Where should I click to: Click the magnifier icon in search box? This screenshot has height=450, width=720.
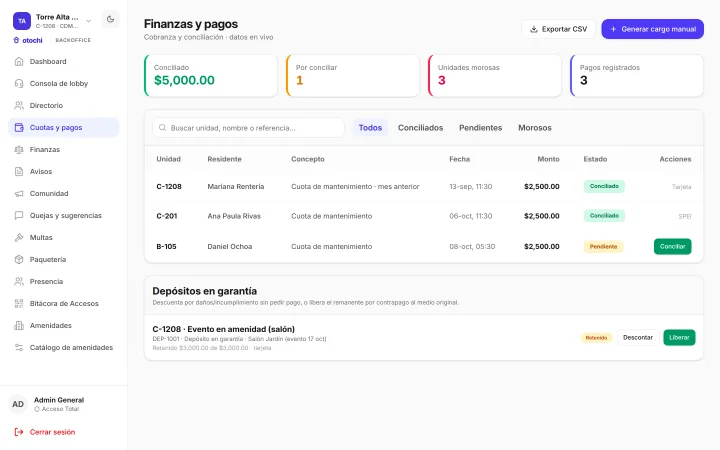[x=163, y=128]
